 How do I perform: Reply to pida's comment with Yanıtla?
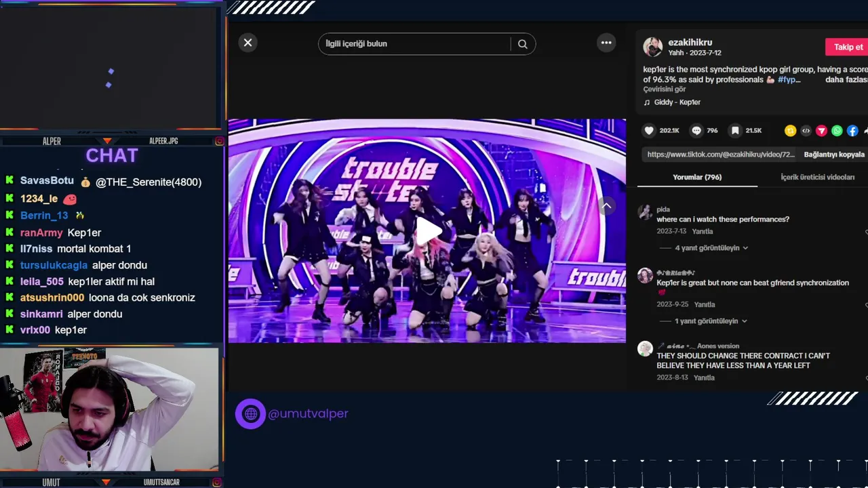703,232
